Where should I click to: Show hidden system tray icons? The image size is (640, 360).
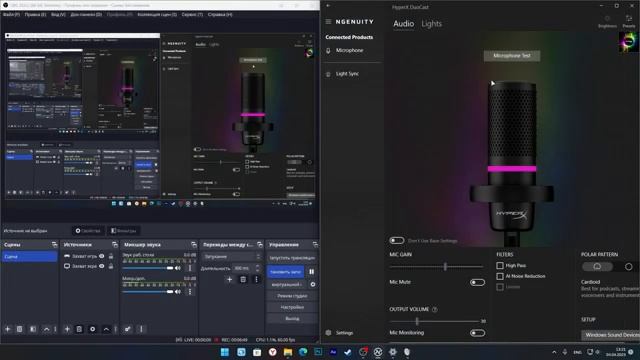(554, 352)
